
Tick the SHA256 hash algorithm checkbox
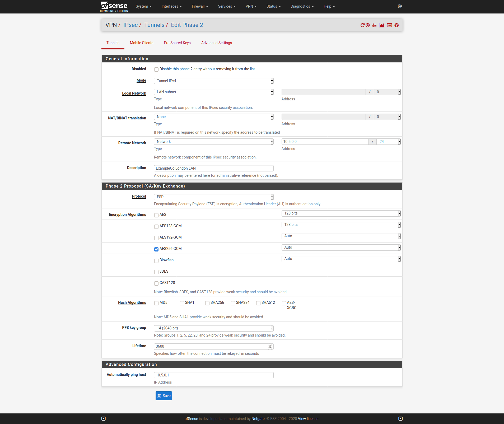[x=207, y=303]
